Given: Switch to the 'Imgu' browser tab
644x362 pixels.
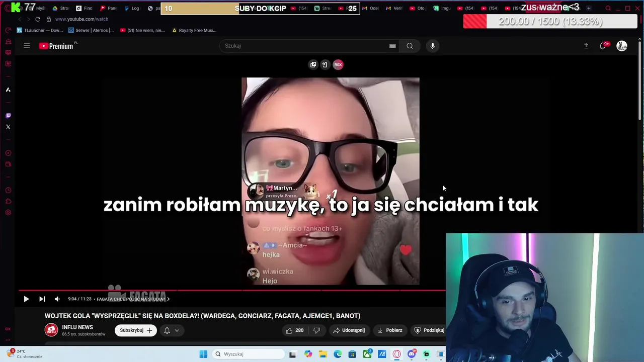Looking at the screenshot, I should coord(442,8).
